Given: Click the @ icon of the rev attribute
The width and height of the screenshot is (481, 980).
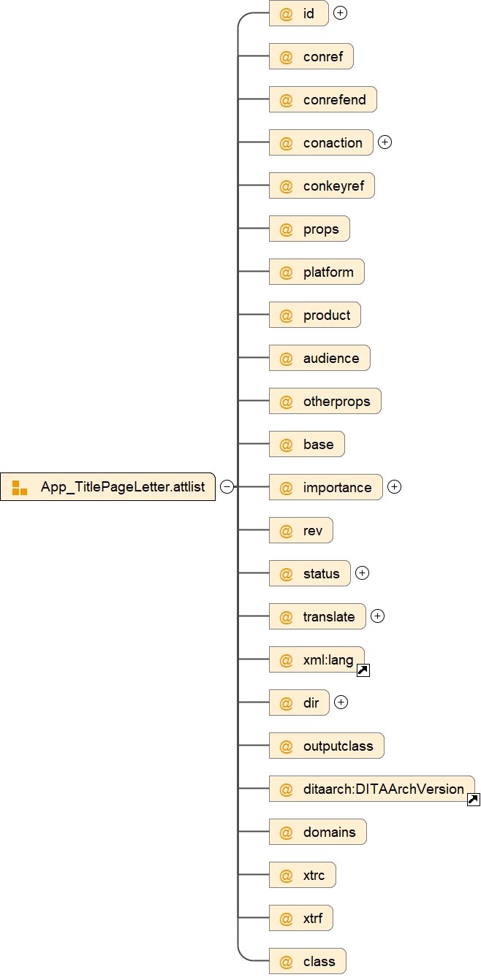Looking at the screenshot, I should (x=287, y=531).
